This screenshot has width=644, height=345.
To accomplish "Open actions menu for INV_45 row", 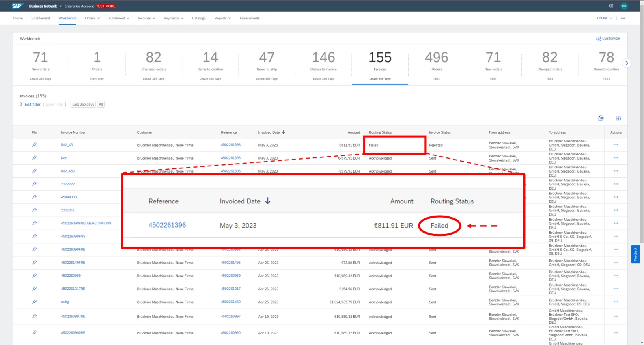I will [x=616, y=145].
